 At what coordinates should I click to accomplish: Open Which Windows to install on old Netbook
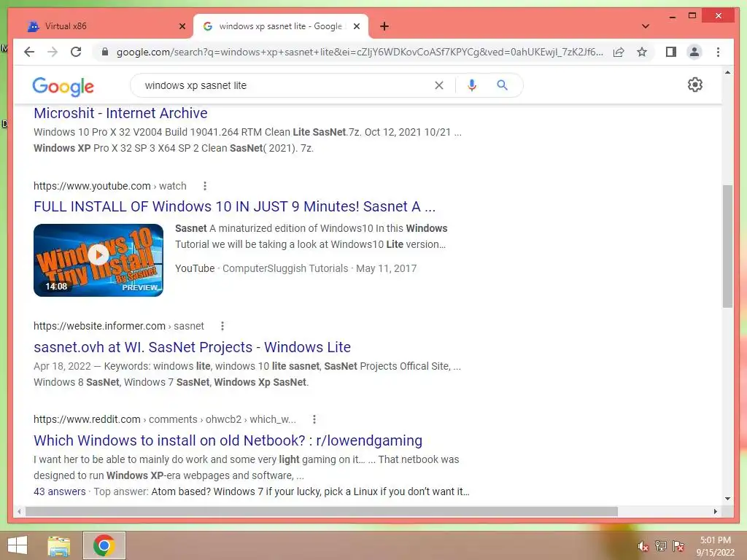228,440
